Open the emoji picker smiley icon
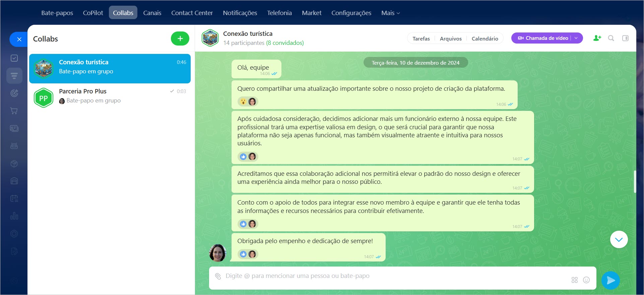644x295 pixels. click(586, 280)
